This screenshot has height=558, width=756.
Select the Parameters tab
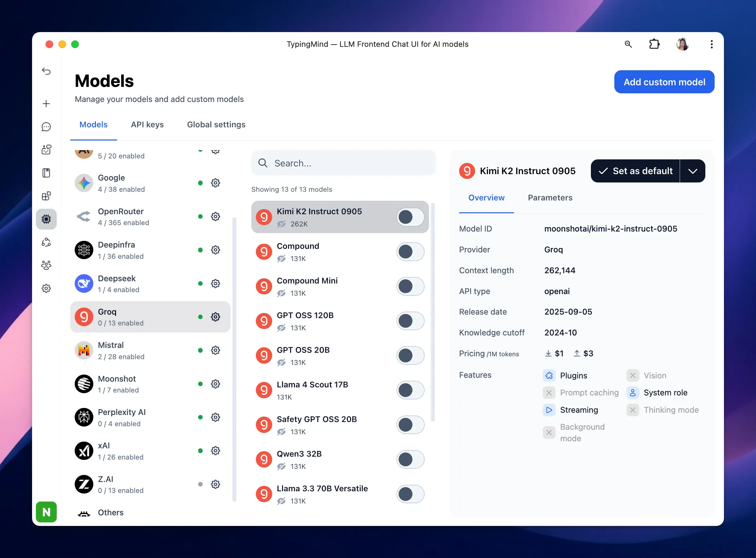tap(550, 198)
